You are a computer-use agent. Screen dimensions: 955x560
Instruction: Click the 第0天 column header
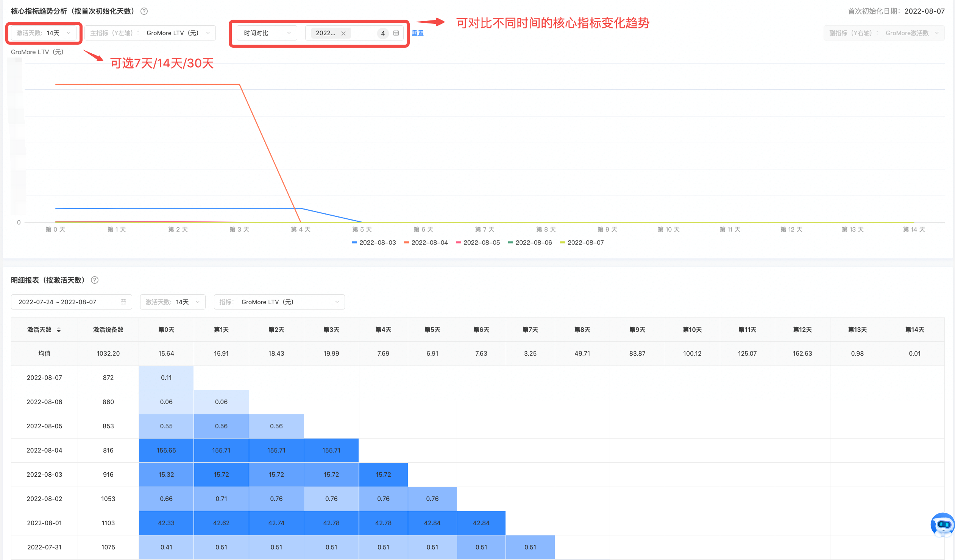coord(166,330)
